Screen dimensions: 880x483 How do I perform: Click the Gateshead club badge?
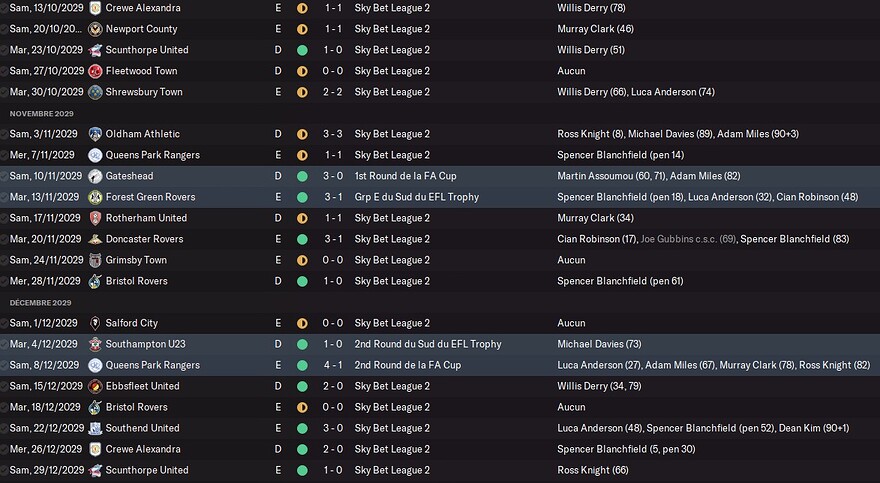[x=95, y=176]
